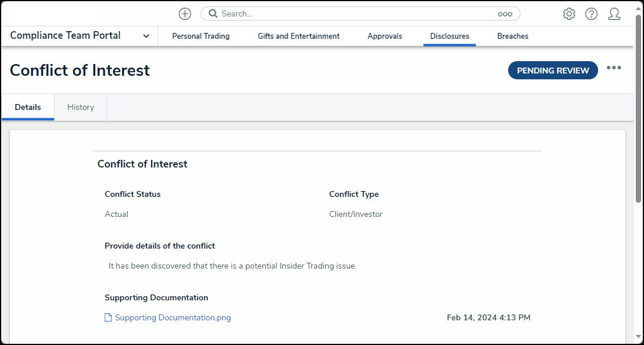
Task: Open advanced search options via three-circles icon
Action: (x=505, y=14)
